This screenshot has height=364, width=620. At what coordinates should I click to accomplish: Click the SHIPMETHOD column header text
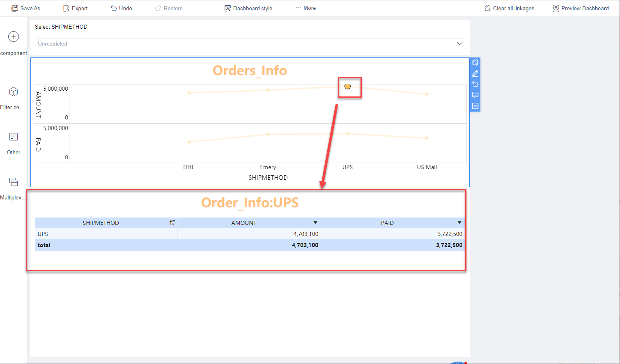[x=101, y=223]
